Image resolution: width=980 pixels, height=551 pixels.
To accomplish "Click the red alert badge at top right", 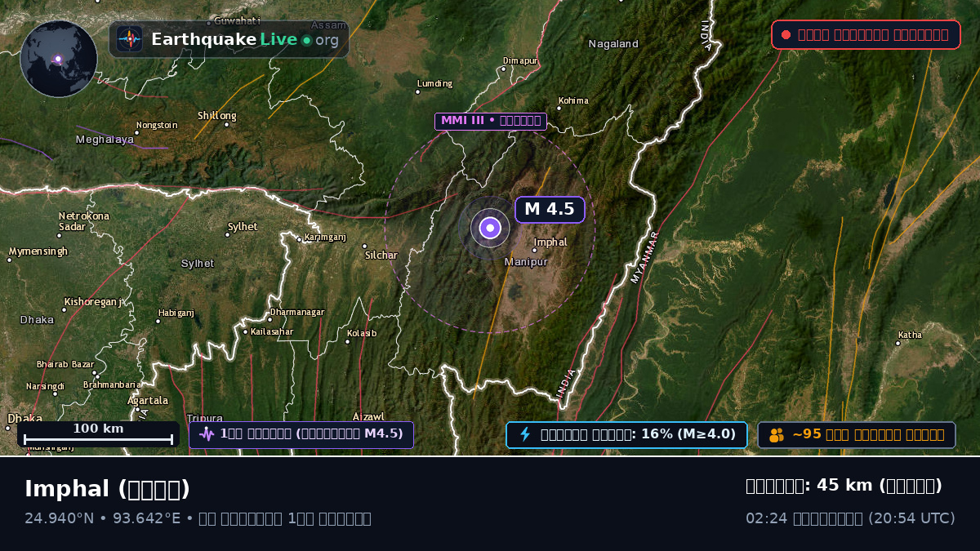I will 866,35.
